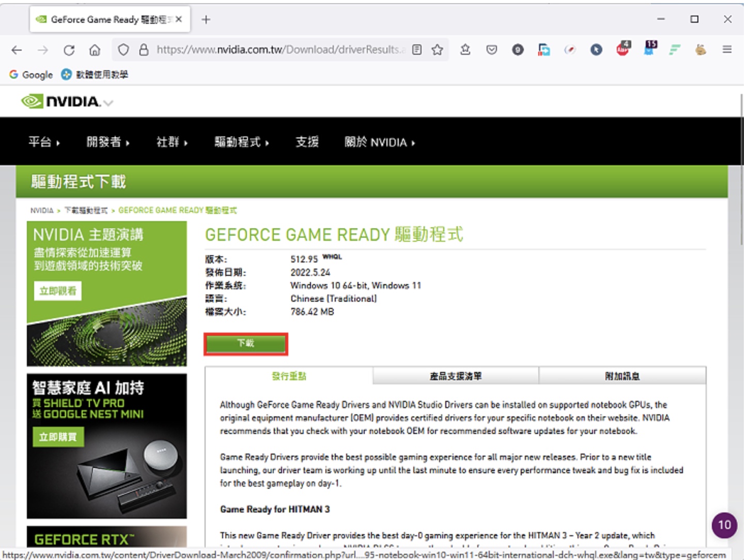
Task: Expand the 開發者 navigation menu
Action: [x=108, y=142]
